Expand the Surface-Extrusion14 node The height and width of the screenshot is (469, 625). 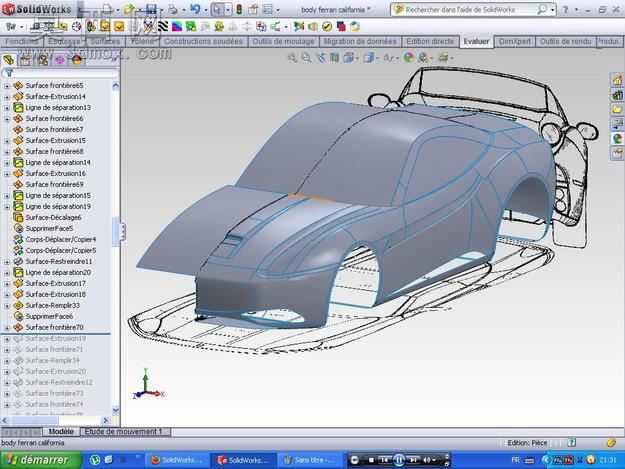click(x=6, y=97)
